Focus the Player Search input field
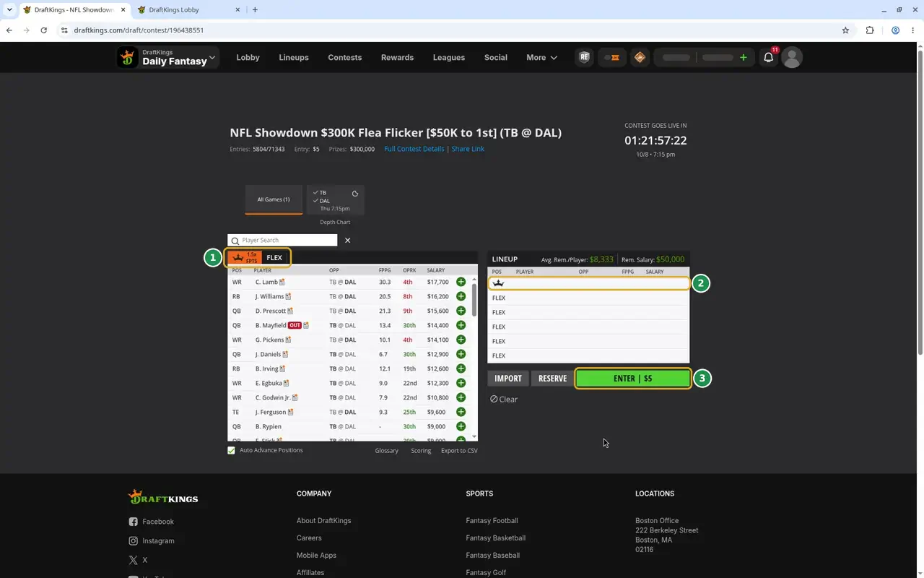924x578 pixels. tap(282, 240)
